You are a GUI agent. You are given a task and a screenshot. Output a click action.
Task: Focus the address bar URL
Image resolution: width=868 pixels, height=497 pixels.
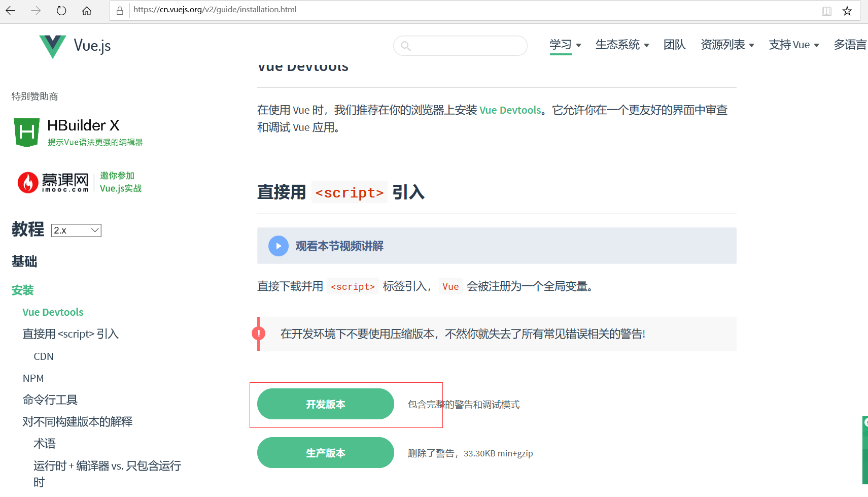tap(215, 10)
